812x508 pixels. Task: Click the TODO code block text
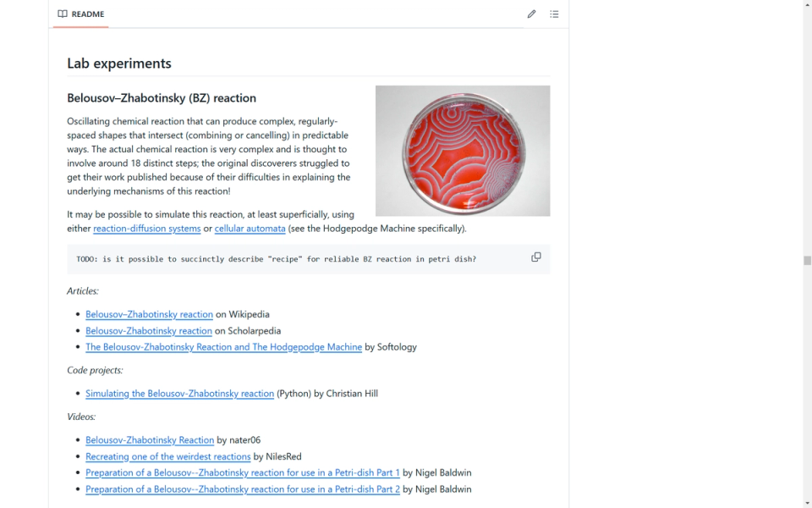click(276, 259)
